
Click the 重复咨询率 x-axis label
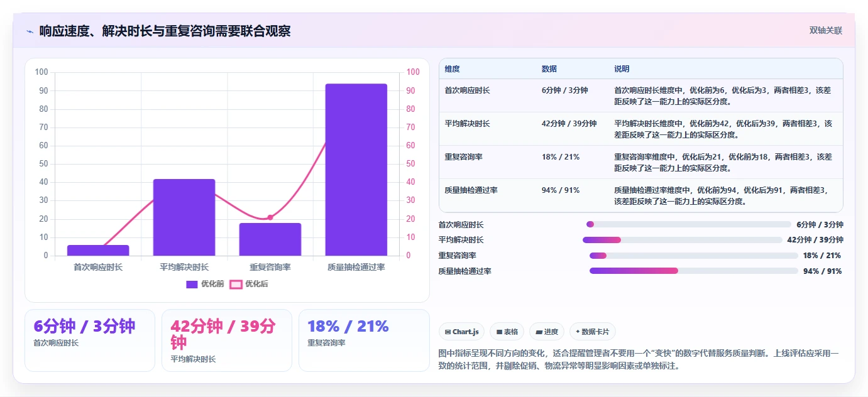[x=270, y=267]
